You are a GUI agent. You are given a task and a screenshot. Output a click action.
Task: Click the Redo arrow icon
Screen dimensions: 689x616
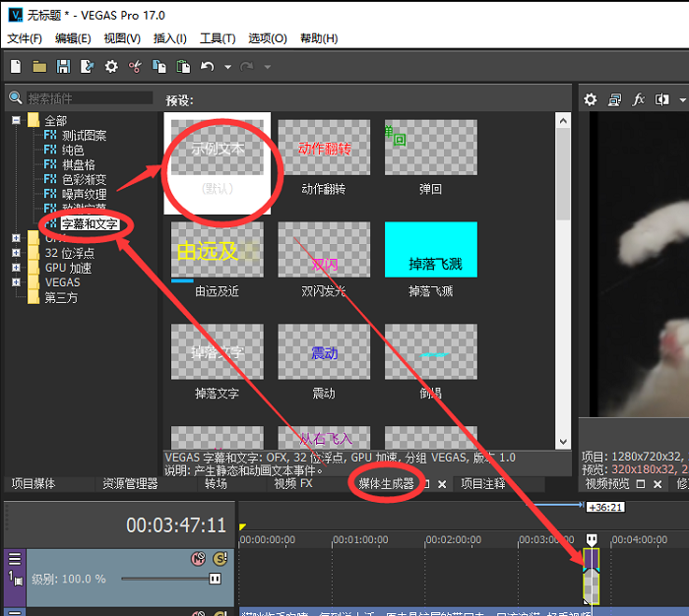(246, 66)
